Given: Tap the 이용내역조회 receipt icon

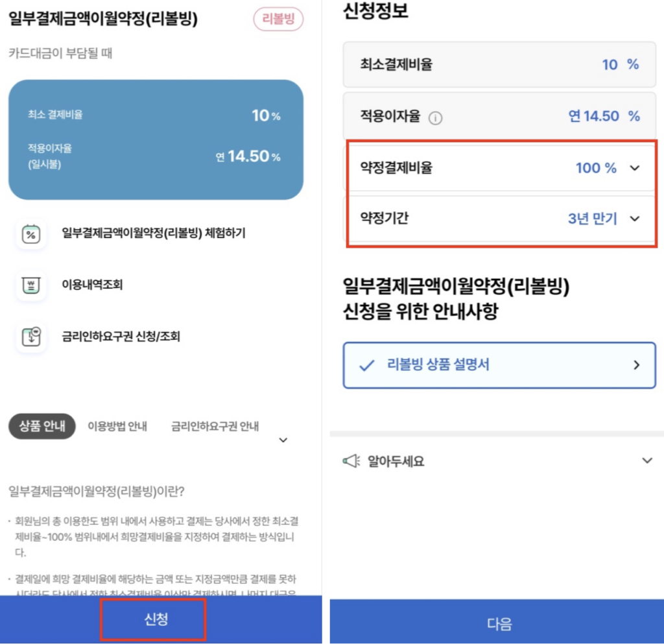Looking at the screenshot, I should click(x=30, y=285).
